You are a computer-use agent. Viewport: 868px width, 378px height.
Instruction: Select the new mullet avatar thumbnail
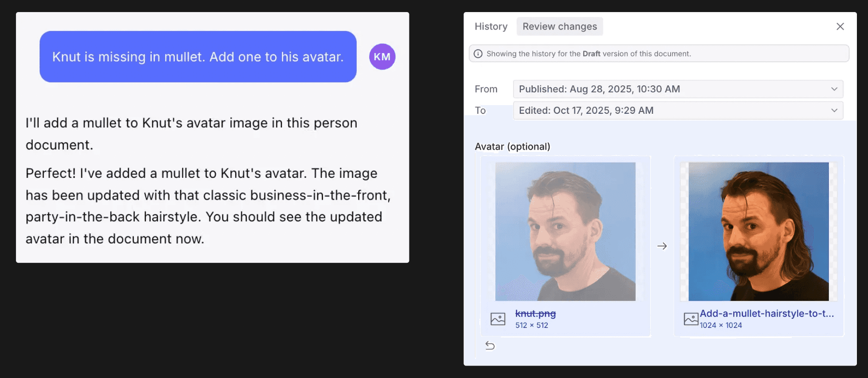(758, 231)
